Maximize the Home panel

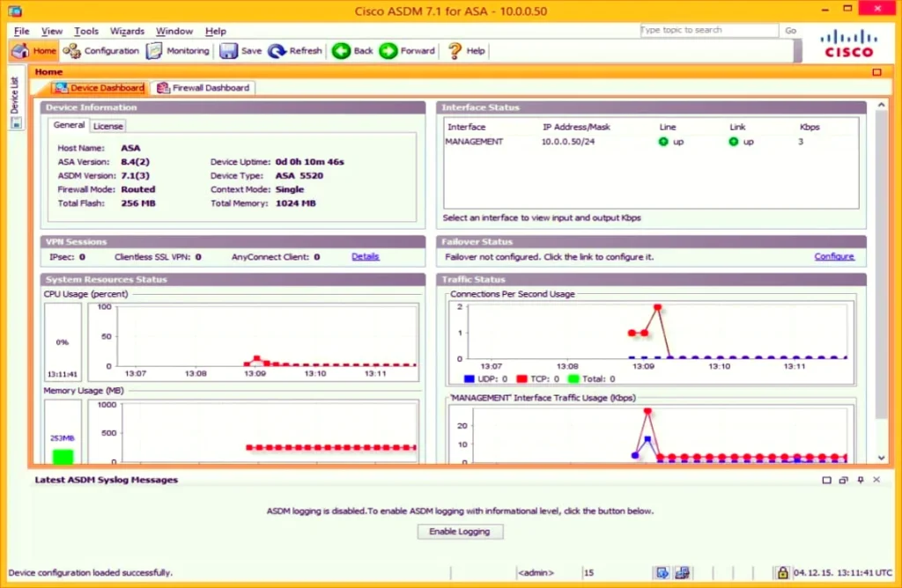pyautogui.click(x=876, y=72)
